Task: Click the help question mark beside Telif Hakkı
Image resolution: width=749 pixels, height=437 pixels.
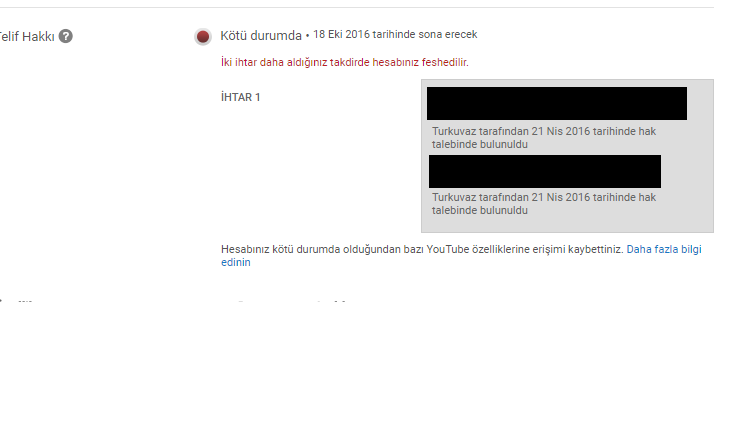Action: [65, 36]
